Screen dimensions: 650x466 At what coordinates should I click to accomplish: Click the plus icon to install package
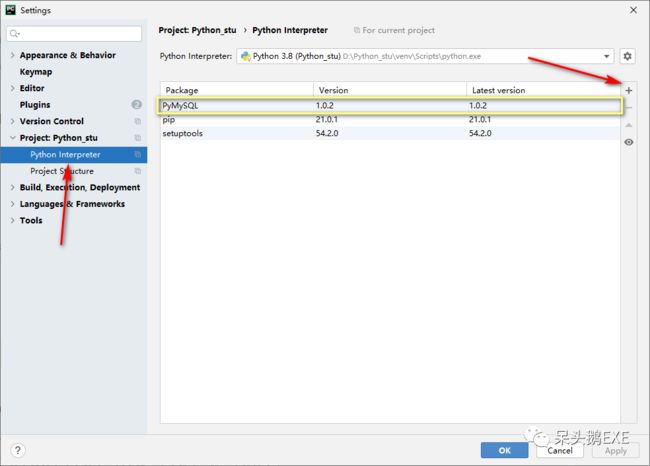(628, 90)
